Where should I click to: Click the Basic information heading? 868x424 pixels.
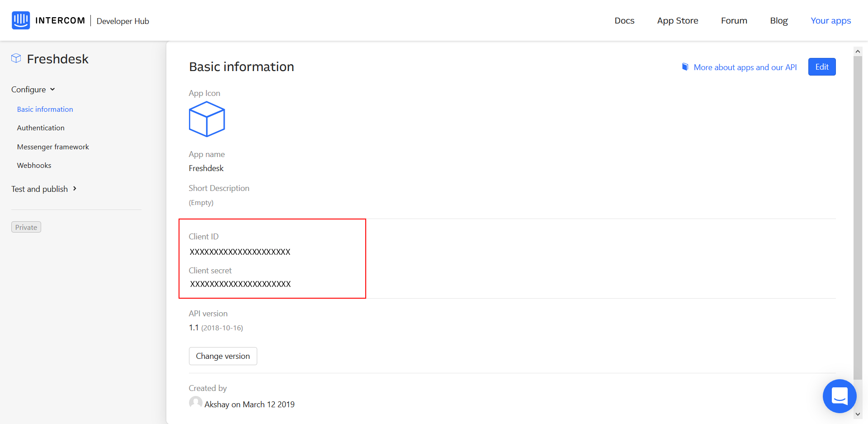point(241,67)
